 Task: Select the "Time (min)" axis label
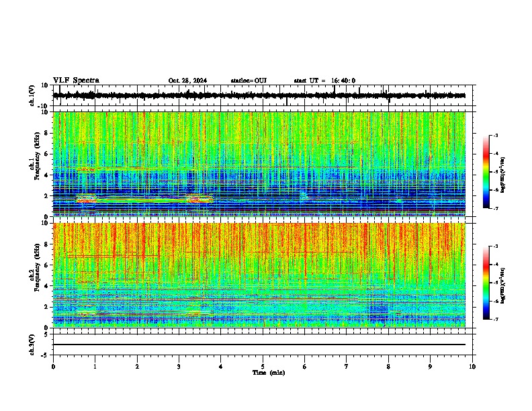point(269,373)
